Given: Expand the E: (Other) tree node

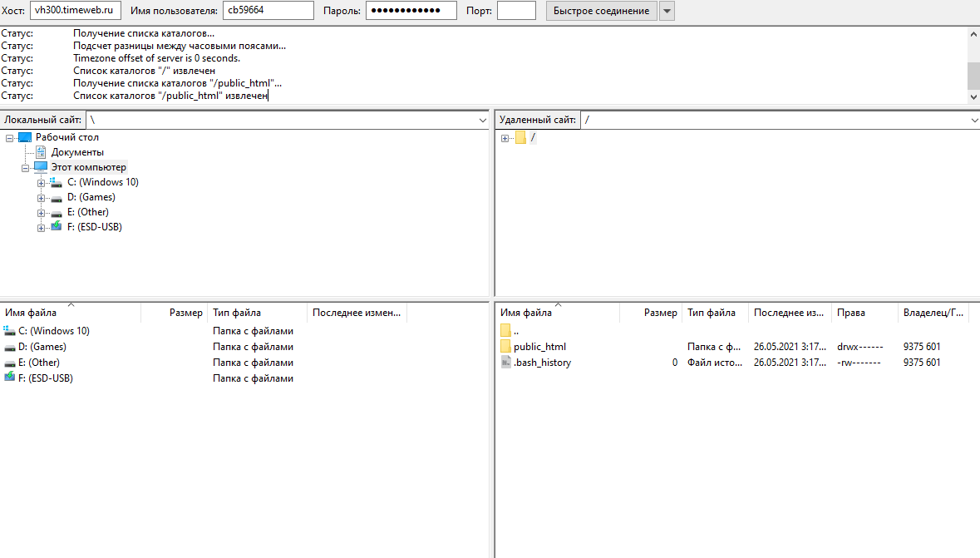Looking at the screenshot, I should point(41,213).
